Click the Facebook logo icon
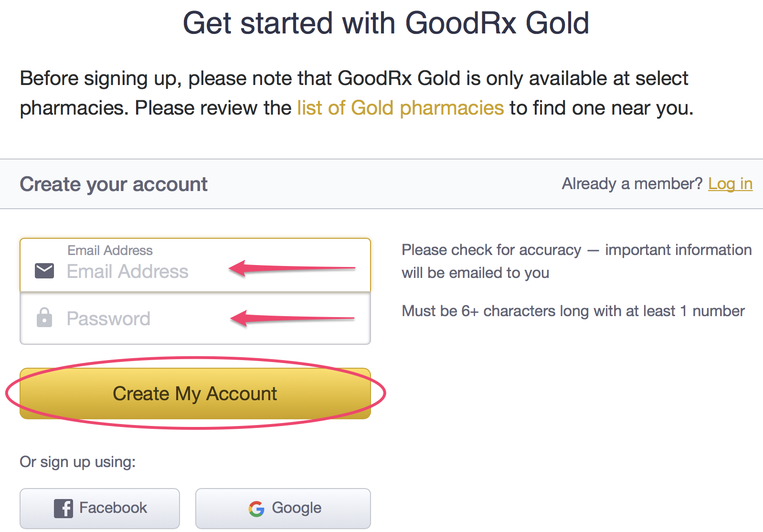Screen dimensions: 763x532 pos(63,508)
